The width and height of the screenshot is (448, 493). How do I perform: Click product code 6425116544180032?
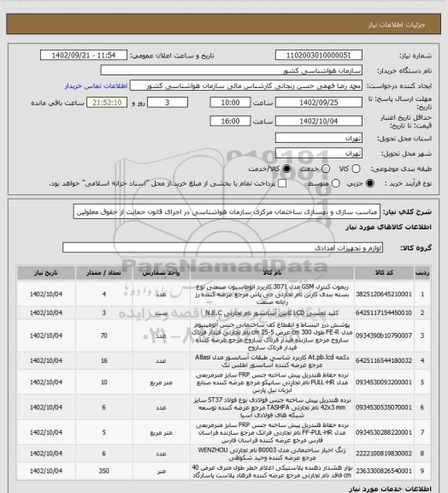click(384, 360)
